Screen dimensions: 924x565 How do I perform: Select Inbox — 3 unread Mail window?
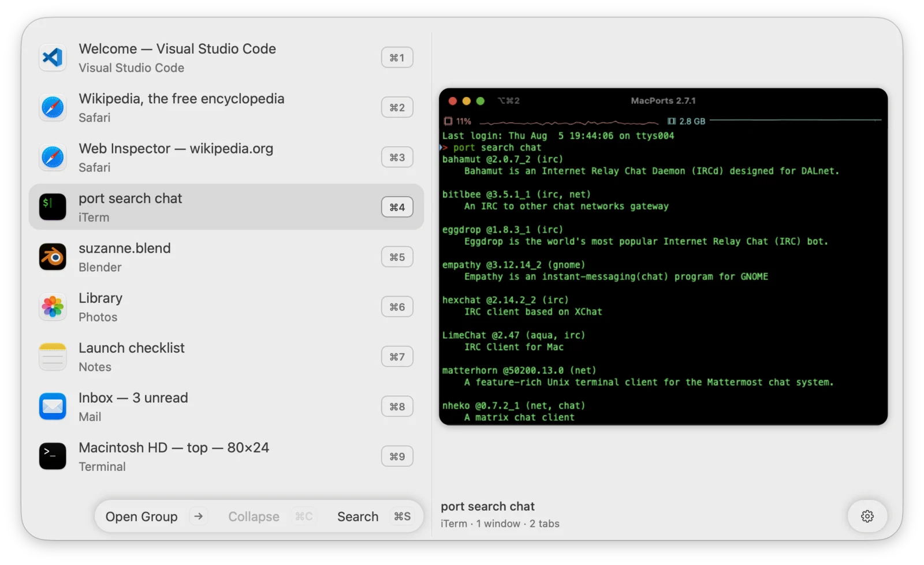226,406
